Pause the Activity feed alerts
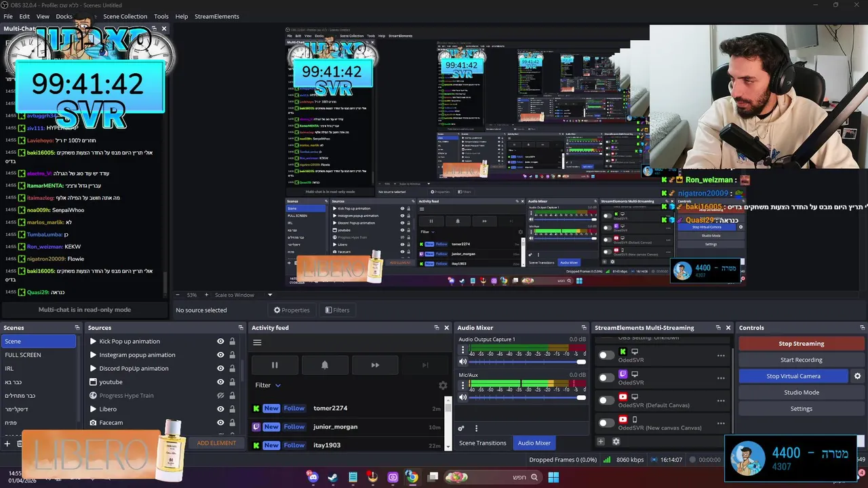868x488 pixels. [x=275, y=365]
